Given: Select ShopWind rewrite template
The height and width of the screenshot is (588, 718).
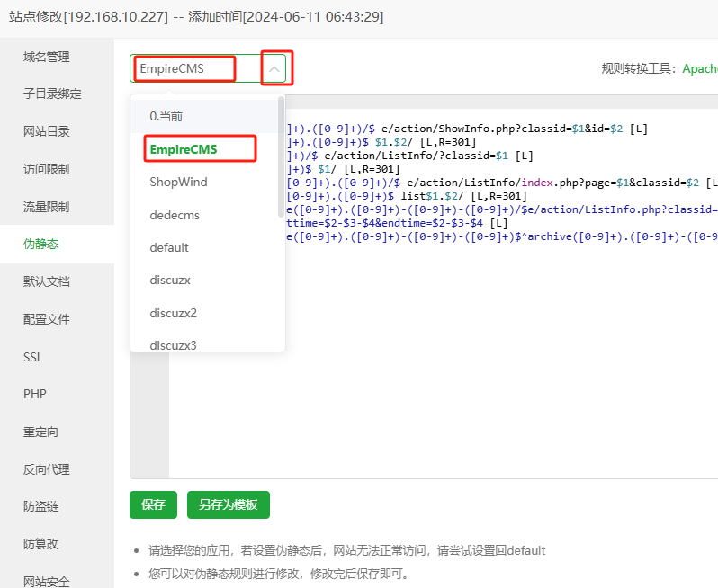Looking at the screenshot, I should tap(204, 182).
